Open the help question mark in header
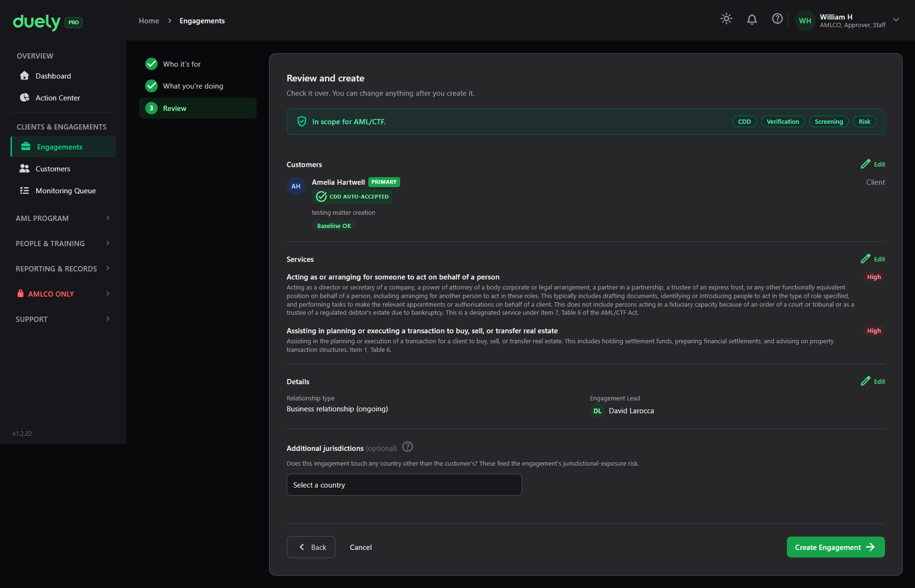 [777, 19]
